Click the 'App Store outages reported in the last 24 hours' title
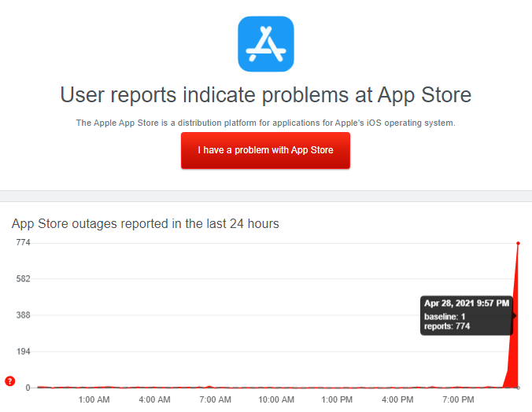 146,224
